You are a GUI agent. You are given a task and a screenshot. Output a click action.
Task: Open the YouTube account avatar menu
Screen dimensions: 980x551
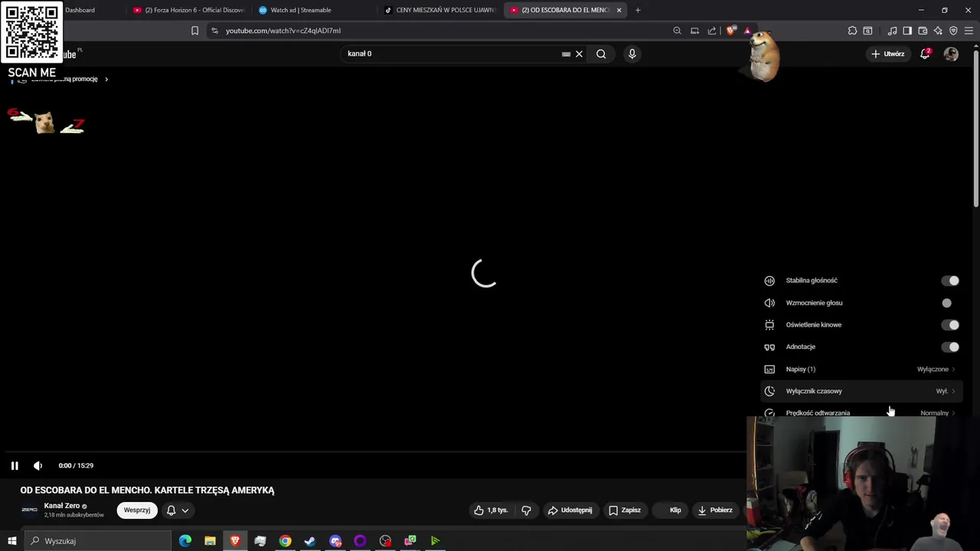tap(951, 54)
